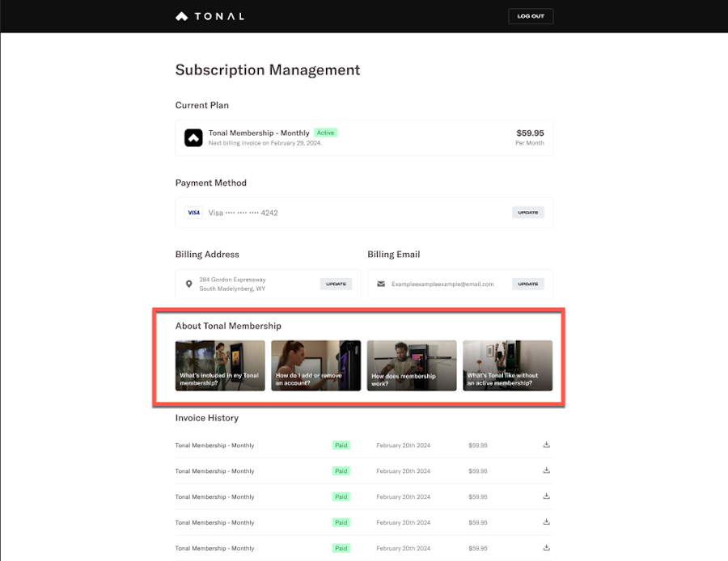Log out using the LOG OUT button

pyautogui.click(x=531, y=16)
